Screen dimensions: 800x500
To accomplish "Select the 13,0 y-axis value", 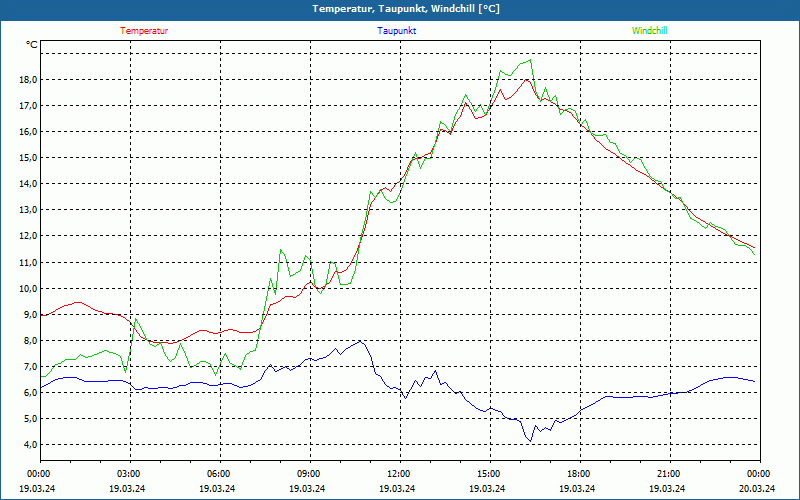I will pos(28,210).
